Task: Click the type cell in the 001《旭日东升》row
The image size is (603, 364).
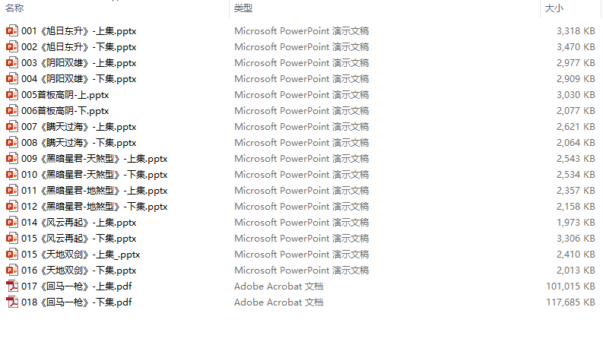Action: pyautogui.click(x=301, y=30)
